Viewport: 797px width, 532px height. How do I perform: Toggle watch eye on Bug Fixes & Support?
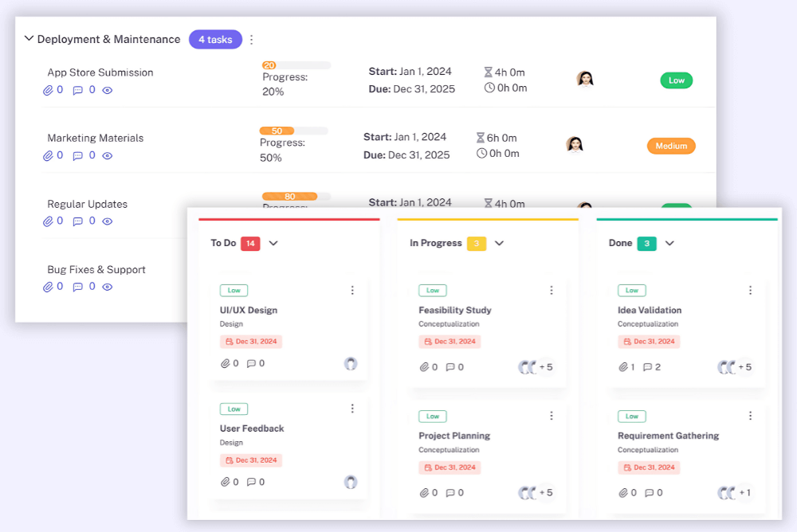108,287
